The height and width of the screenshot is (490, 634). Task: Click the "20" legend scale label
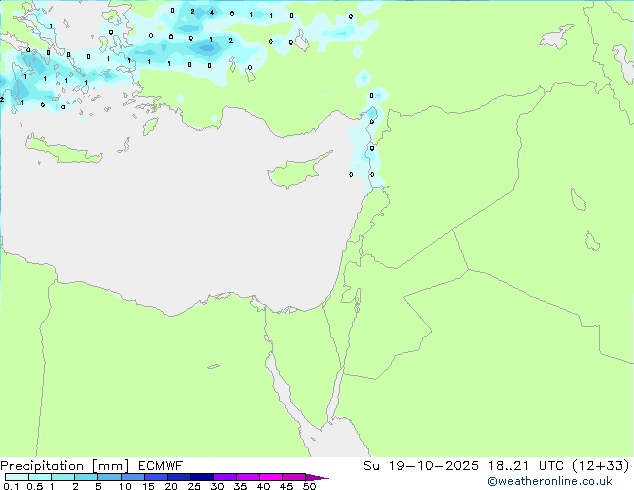[171, 486]
